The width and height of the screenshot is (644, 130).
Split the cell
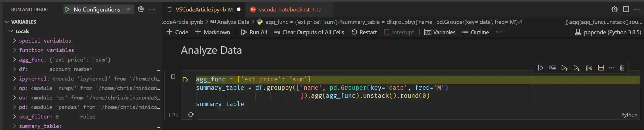coord(601,68)
